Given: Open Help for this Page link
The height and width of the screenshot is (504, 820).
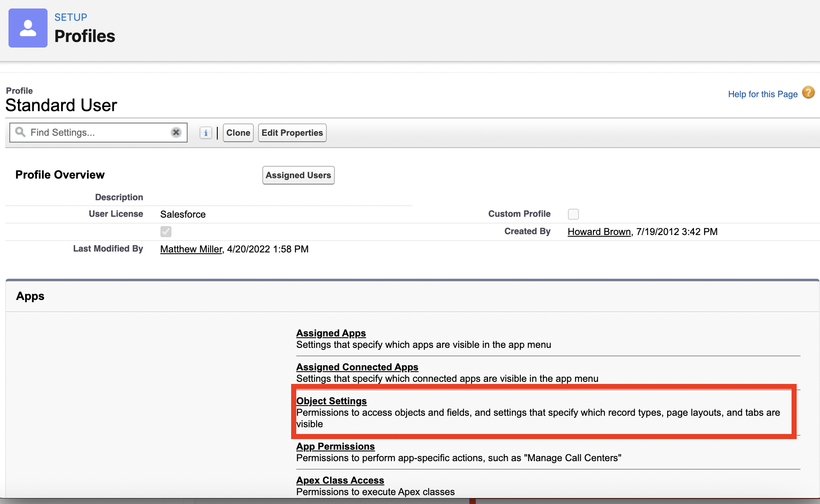Looking at the screenshot, I should (763, 94).
